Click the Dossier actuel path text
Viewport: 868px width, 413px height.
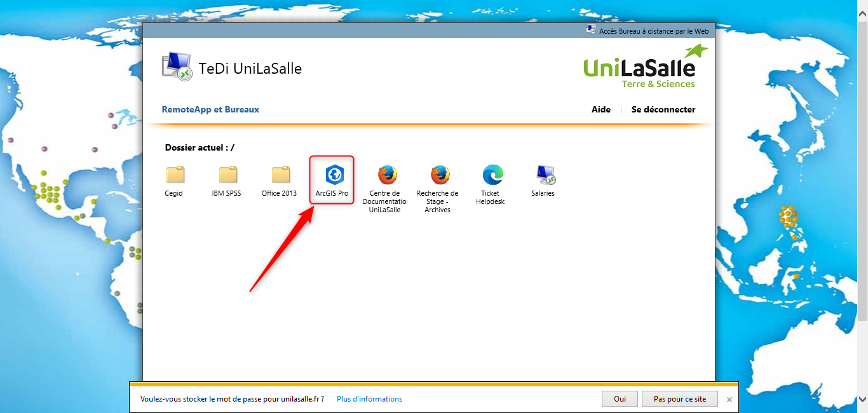200,147
